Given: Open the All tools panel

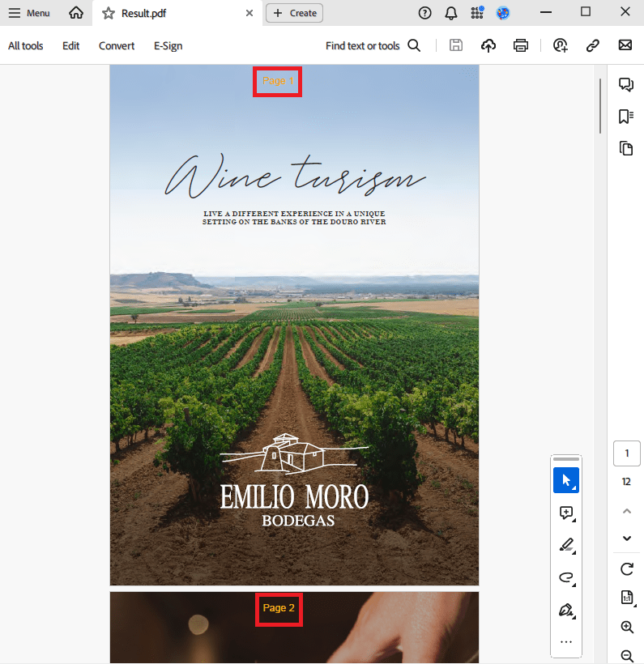Looking at the screenshot, I should 26,46.
